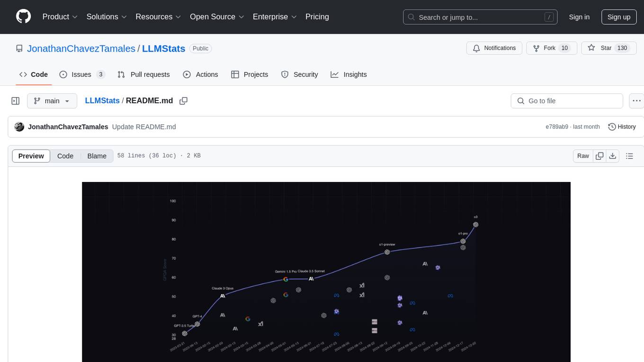The height and width of the screenshot is (362, 644).
Task: Open the main branch dropdown
Action: coord(52,101)
